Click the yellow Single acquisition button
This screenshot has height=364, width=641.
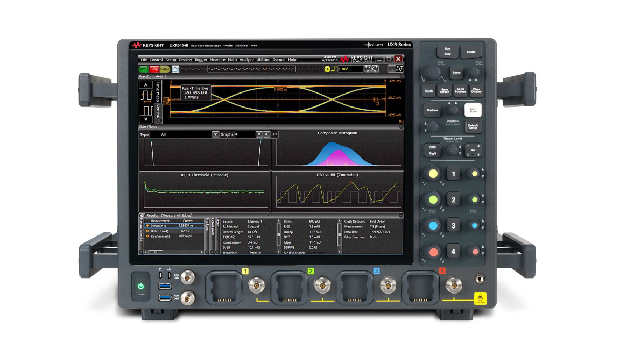[x=165, y=69]
